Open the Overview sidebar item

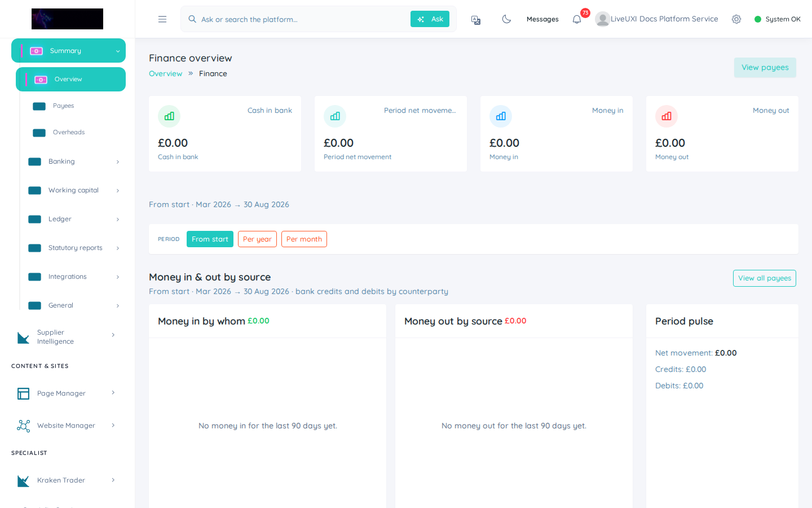pos(70,79)
